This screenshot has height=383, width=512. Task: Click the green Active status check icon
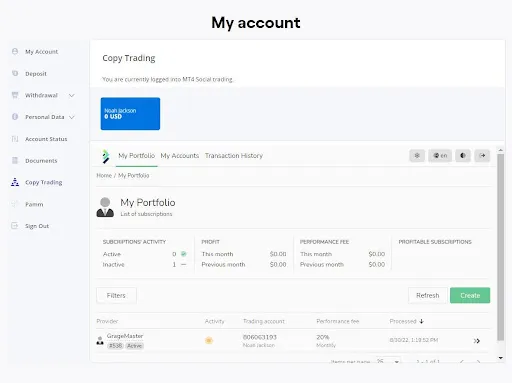pyautogui.click(x=183, y=254)
